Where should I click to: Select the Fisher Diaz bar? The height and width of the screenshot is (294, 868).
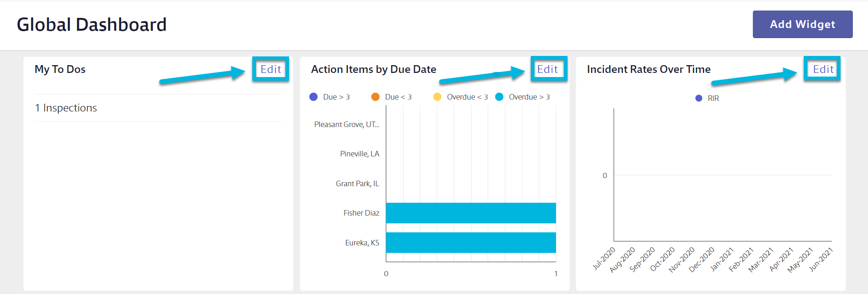point(471,213)
